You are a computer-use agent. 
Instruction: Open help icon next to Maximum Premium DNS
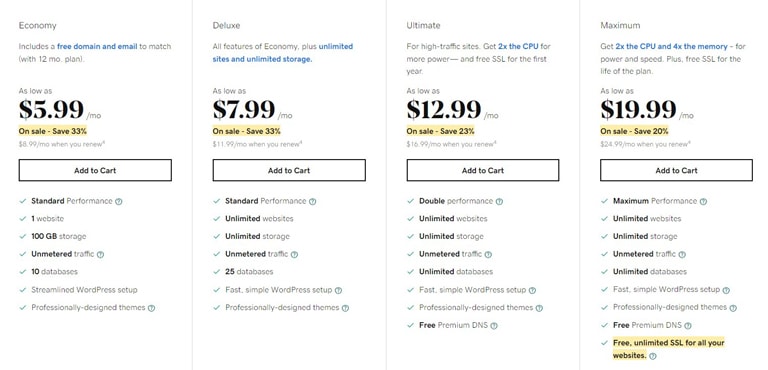[x=688, y=326]
